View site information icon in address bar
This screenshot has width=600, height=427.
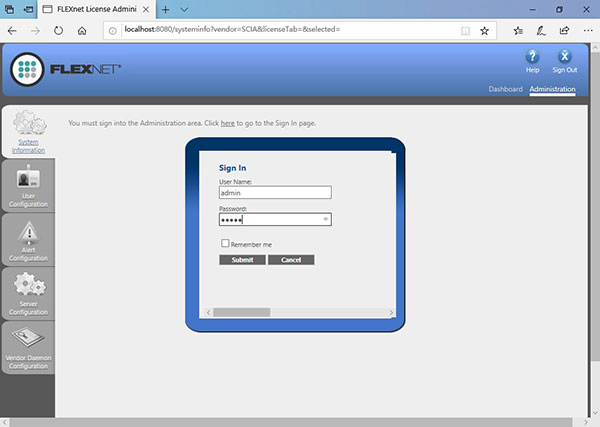click(112, 31)
